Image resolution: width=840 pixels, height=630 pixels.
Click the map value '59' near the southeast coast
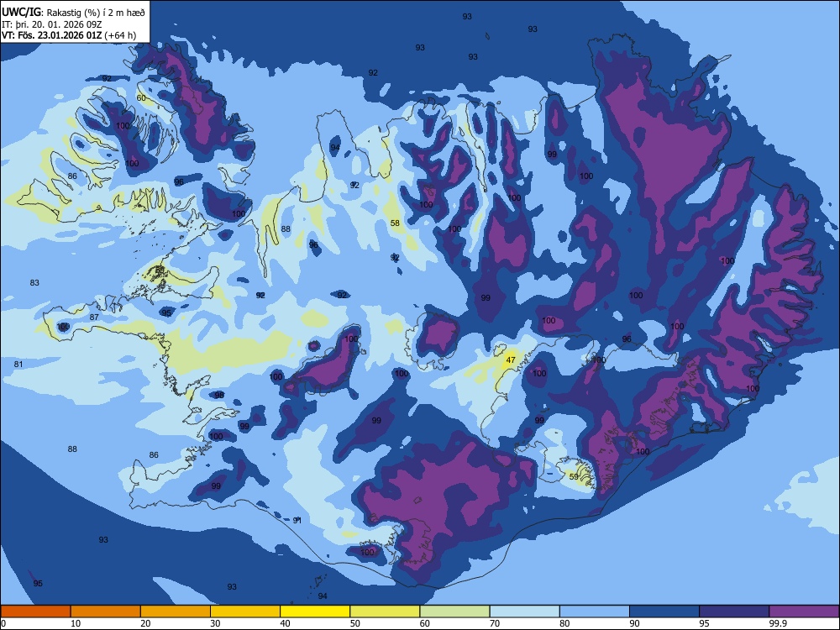pyautogui.click(x=574, y=477)
